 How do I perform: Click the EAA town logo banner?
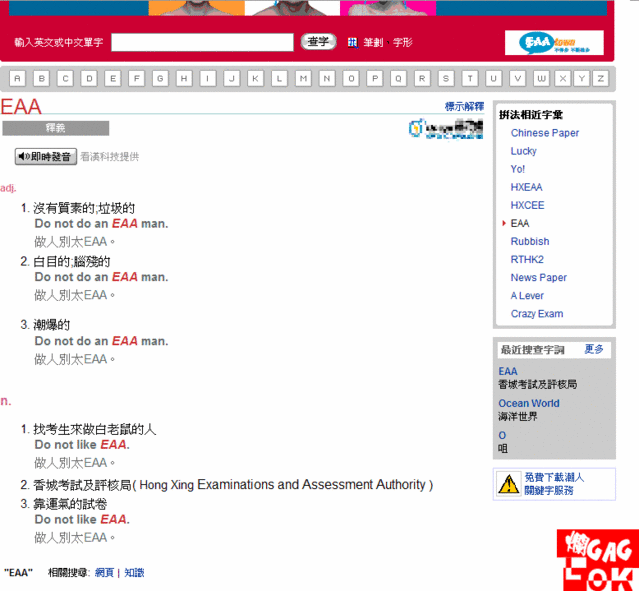tap(554, 42)
